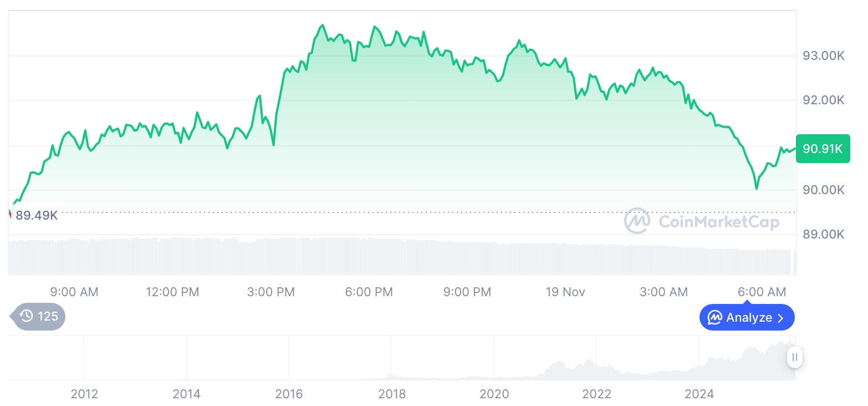Viewport: 868px width, 406px height.
Task: Click the 93.00K price axis label
Action: click(824, 55)
